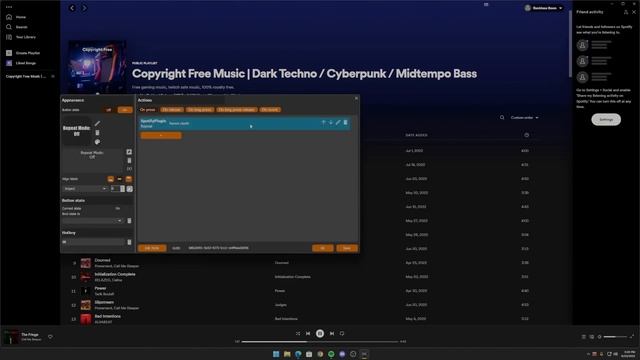The image size is (640, 360).
Task: Open the icon background color palette
Action: click(97, 142)
